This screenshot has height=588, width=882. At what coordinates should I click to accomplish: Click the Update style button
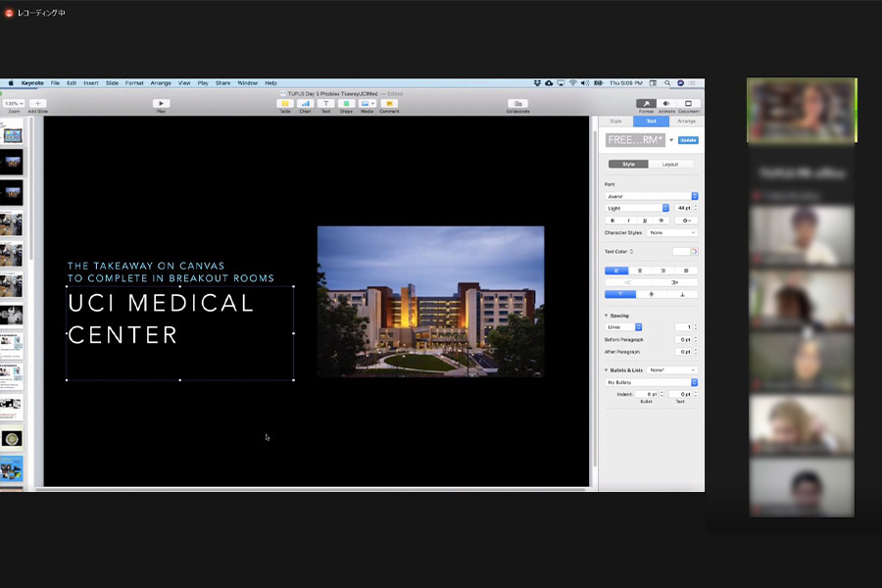pyautogui.click(x=688, y=140)
